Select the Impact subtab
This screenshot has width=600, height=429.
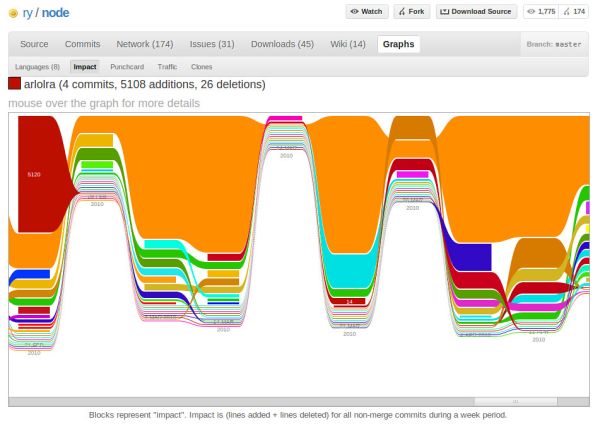tap(85, 67)
